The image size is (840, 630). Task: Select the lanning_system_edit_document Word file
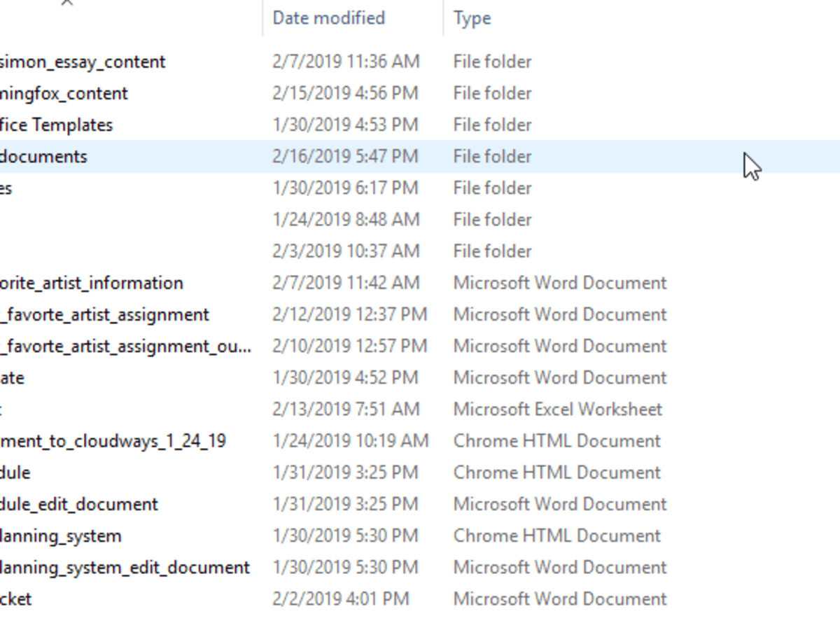(125, 567)
